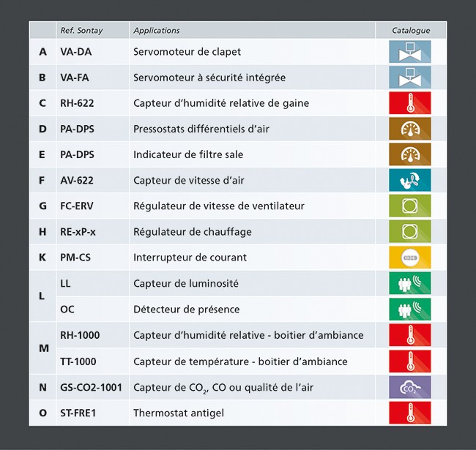Click the valve icon beside Servomoteur à sécurité intégrée
Viewport: 476px width, 450px height.
coord(410,78)
